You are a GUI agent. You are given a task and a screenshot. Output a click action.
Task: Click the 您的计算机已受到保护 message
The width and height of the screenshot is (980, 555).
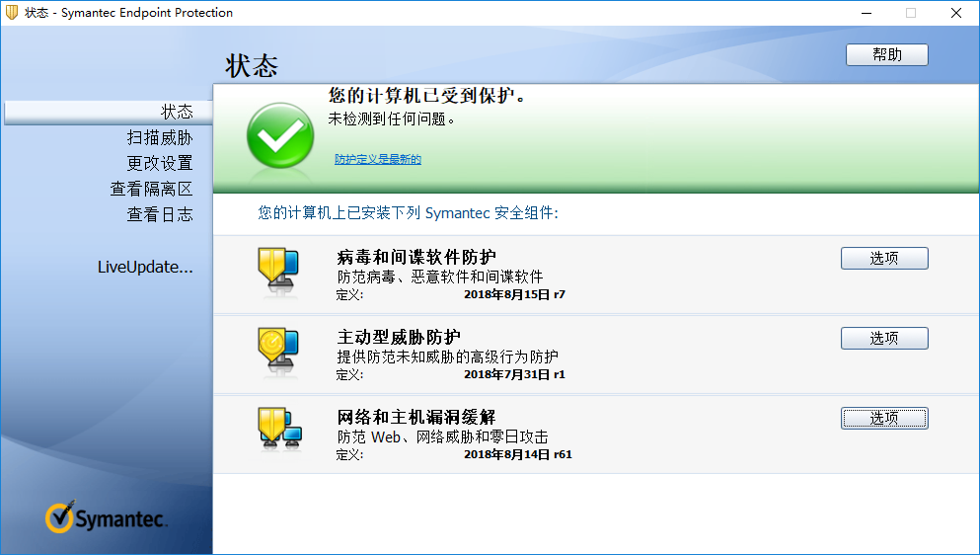(427, 96)
